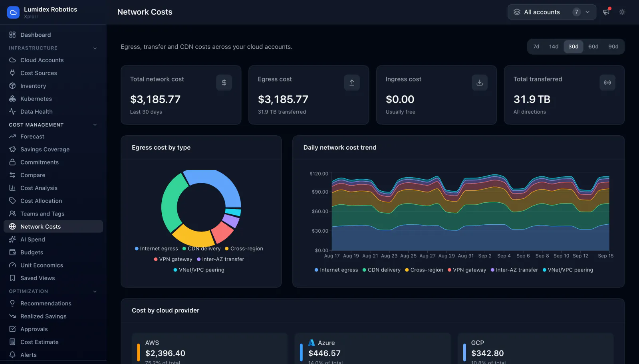Click the GCP provider cost card

[536, 348]
